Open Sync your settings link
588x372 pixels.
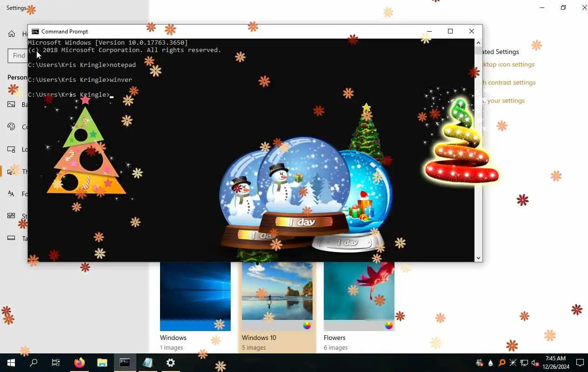coord(504,101)
